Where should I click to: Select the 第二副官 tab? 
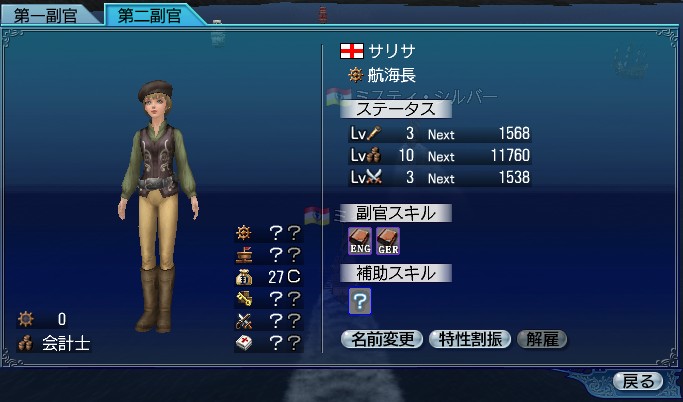pos(150,15)
